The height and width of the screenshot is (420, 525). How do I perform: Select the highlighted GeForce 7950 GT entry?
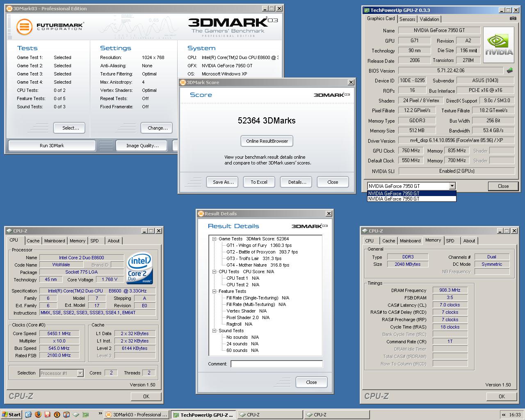[411, 193]
